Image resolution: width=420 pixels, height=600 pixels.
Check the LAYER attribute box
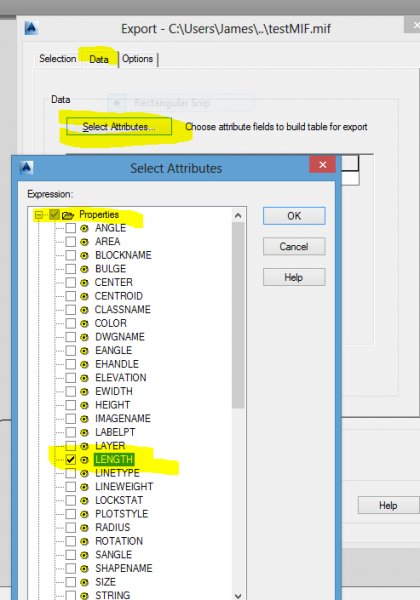(71, 446)
